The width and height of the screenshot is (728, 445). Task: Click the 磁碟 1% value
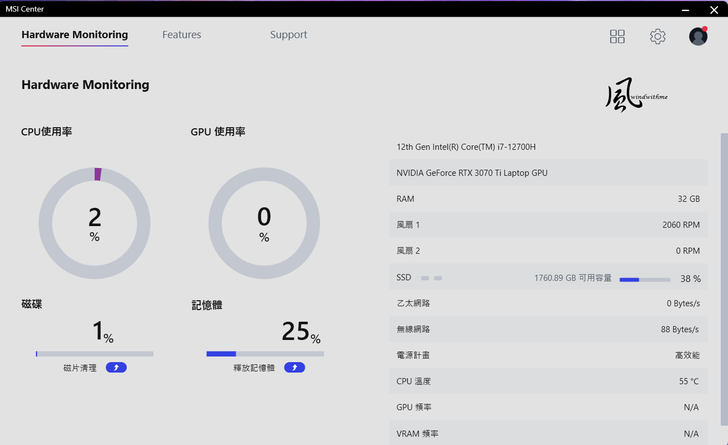pos(103,331)
